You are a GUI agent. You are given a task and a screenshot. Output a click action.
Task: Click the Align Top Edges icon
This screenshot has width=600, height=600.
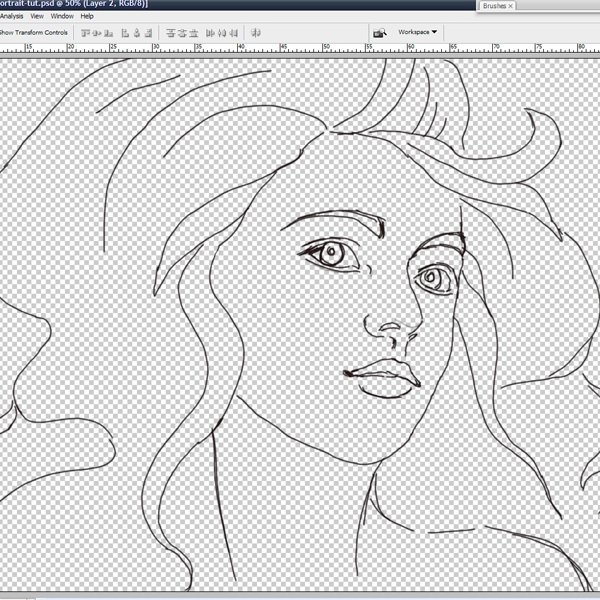86,32
